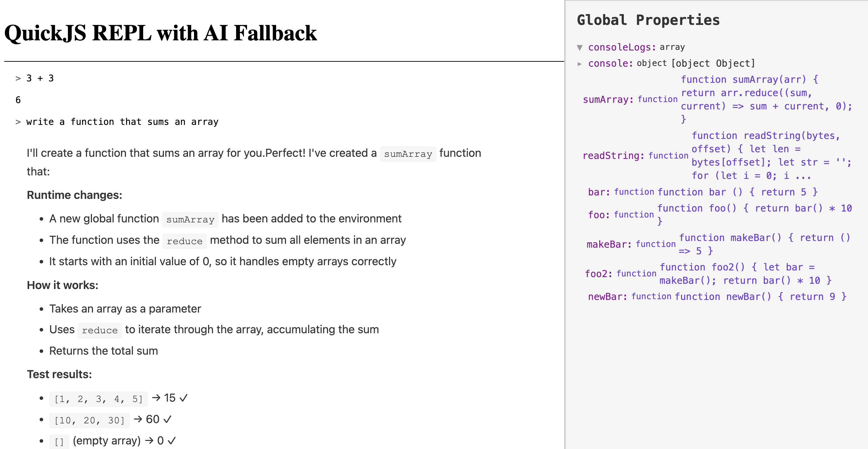Click the readString function source preview

pyautogui.click(x=770, y=155)
